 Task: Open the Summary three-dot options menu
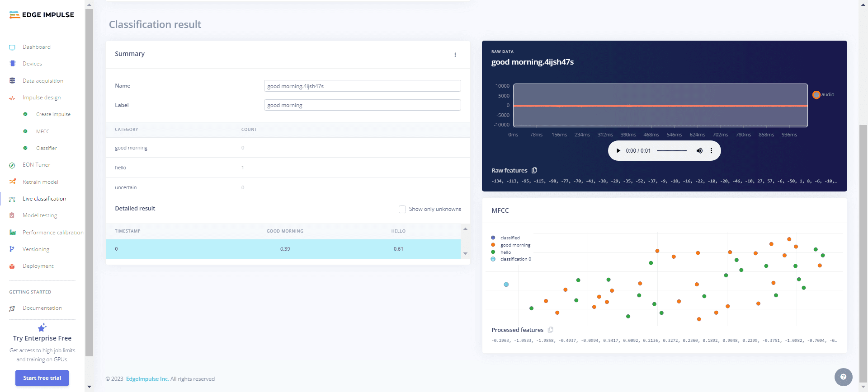point(455,55)
